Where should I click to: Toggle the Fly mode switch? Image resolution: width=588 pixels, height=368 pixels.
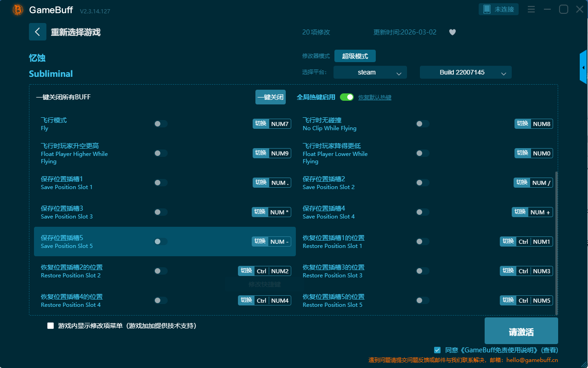[160, 124]
